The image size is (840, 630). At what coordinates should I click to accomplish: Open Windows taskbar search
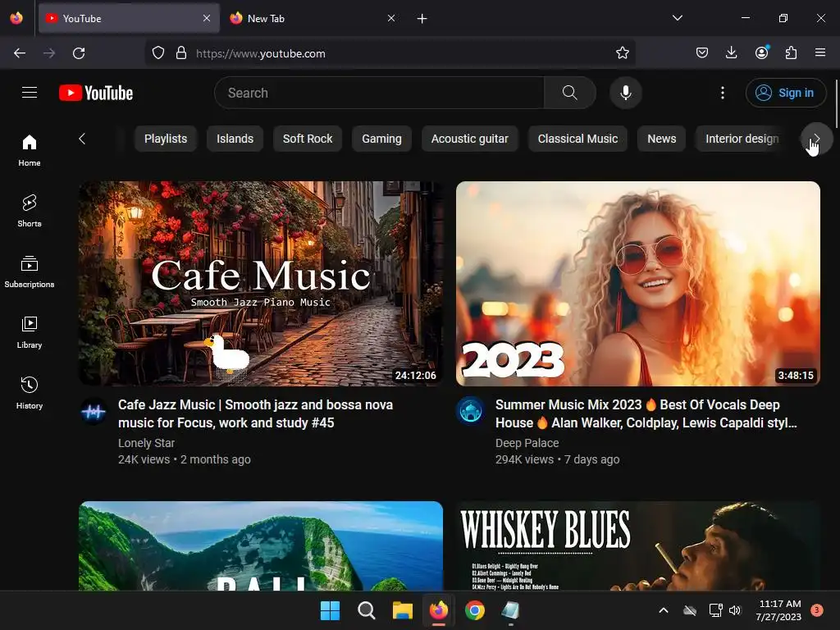(367, 610)
